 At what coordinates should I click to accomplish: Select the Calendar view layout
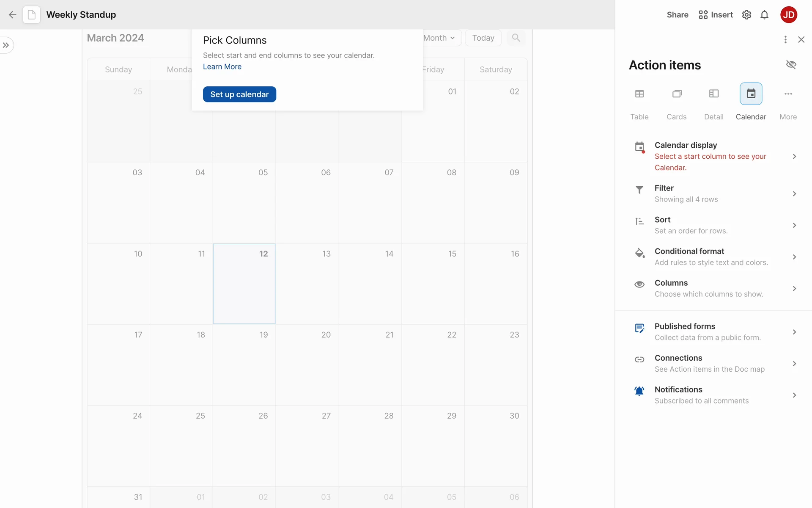(x=751, y=94)
